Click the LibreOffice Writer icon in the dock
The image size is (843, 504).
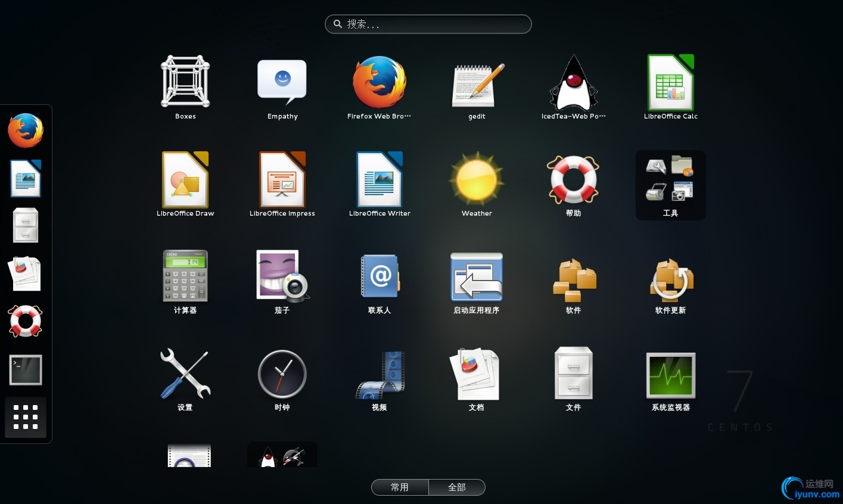(x=26, y=178)
